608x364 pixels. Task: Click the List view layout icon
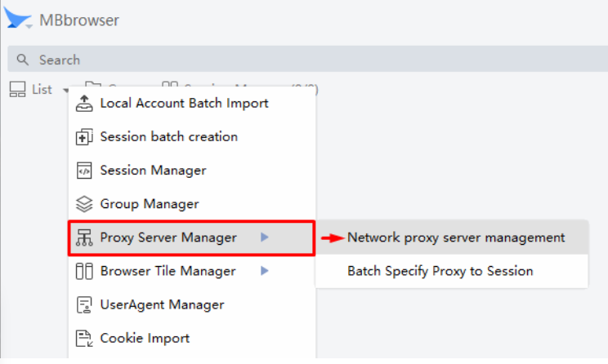[x=17, y=90]
